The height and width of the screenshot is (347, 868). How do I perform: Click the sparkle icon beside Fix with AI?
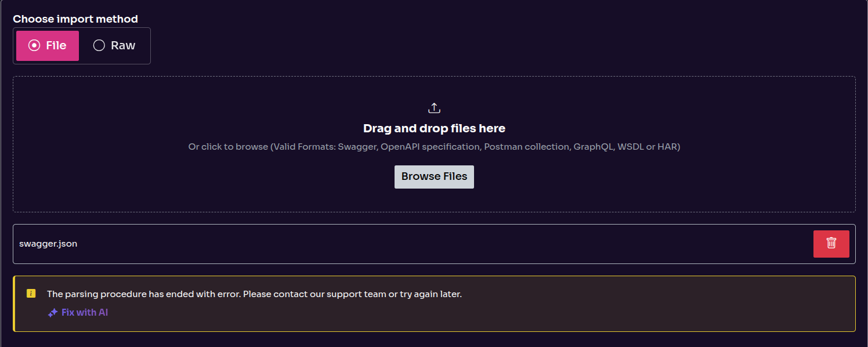tap(53, 313)
